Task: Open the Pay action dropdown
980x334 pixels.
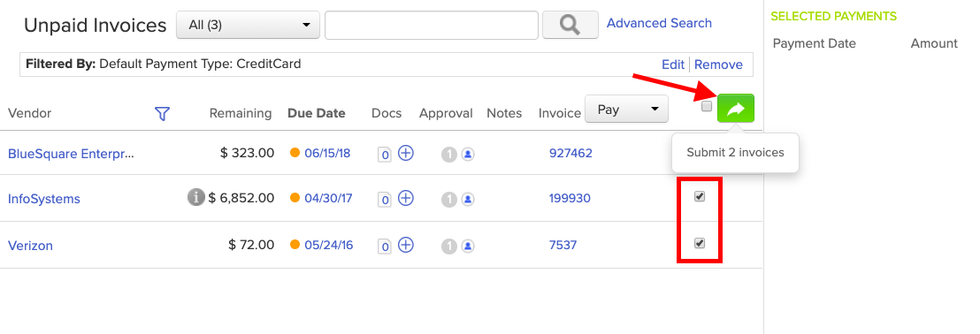Action: pos(626,110)
